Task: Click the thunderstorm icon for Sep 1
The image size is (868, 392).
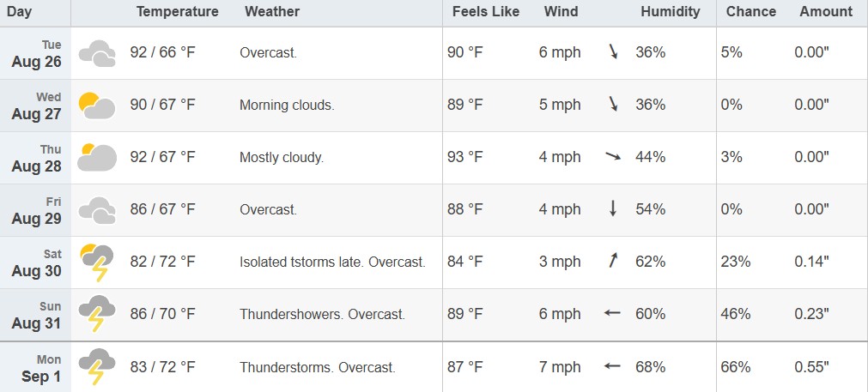Action: [x=97, y=366]
